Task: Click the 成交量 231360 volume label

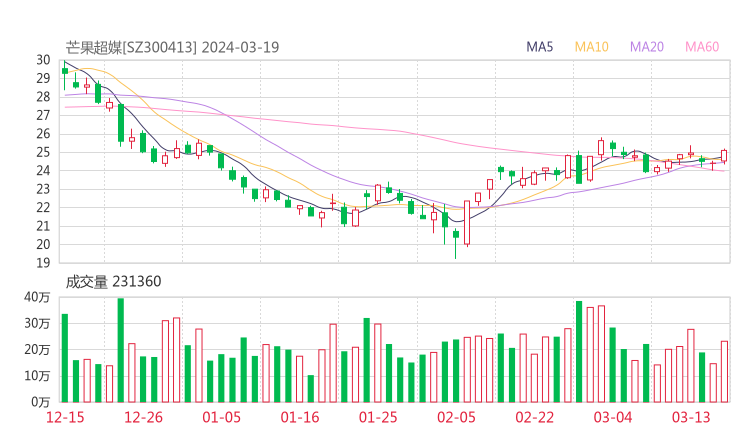Action: (x=113, y=282)
